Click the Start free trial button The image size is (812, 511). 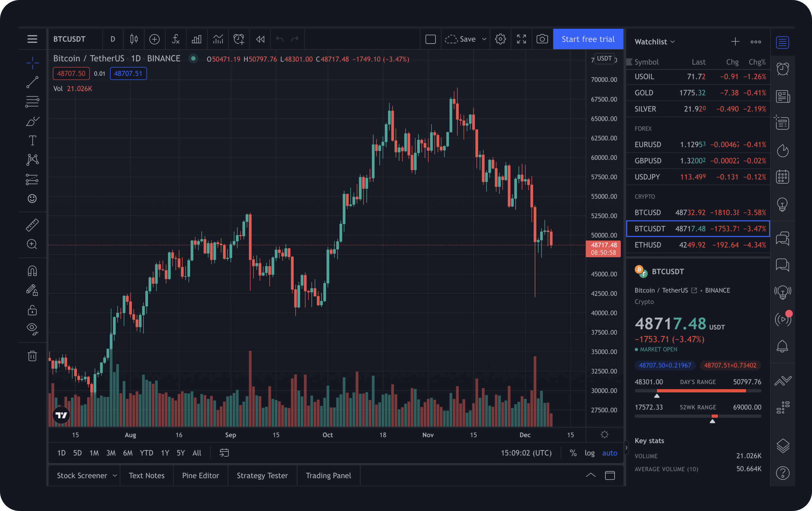588,39
